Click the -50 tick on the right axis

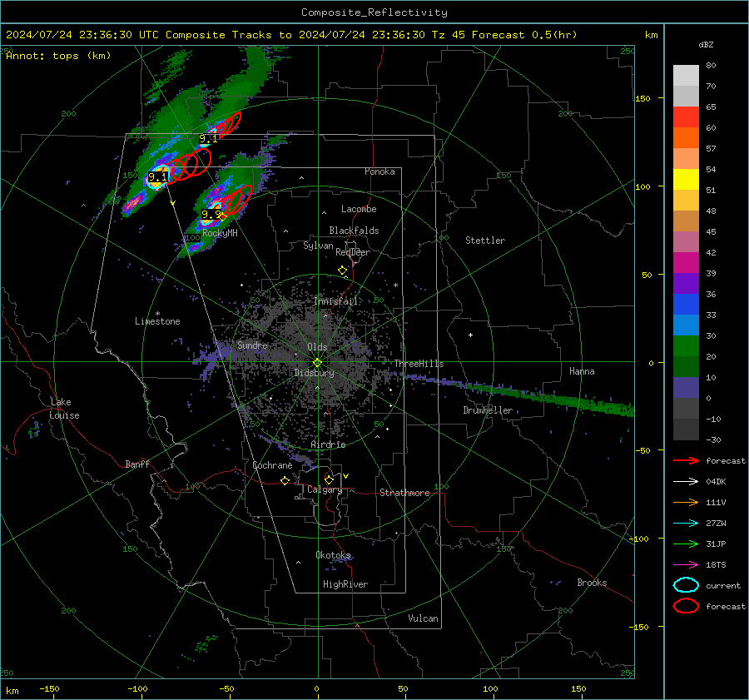coord(645,450)
